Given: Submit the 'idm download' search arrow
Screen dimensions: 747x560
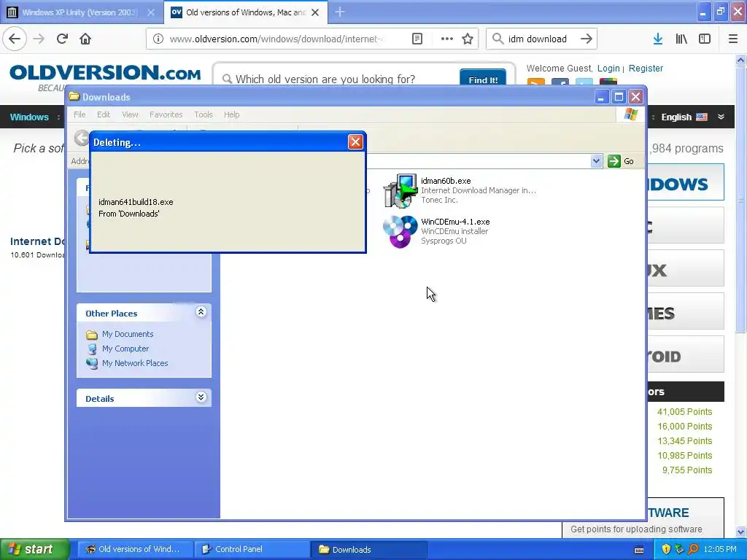Looking at the screenshot, I should click(x=587, y=39).
